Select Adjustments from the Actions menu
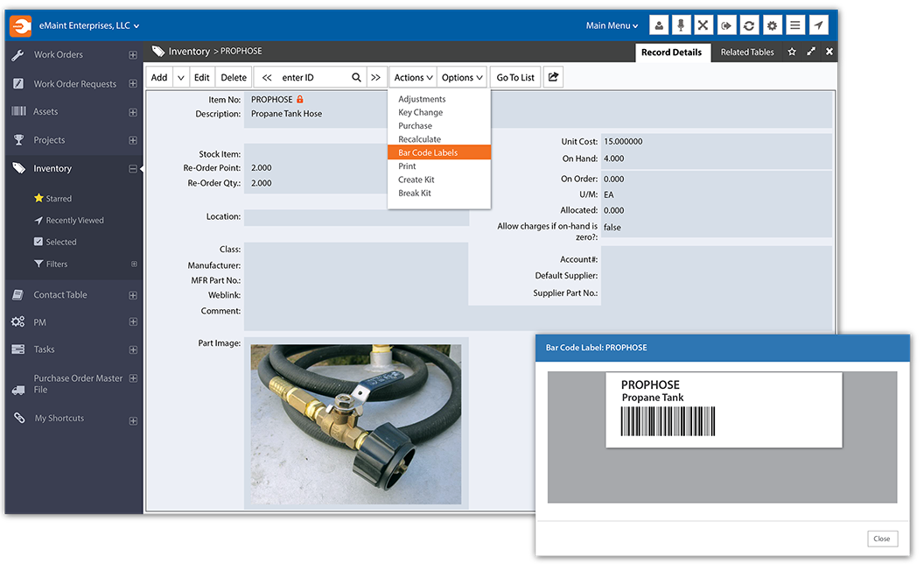Screen dimensions: 924x564 (422, 99)
